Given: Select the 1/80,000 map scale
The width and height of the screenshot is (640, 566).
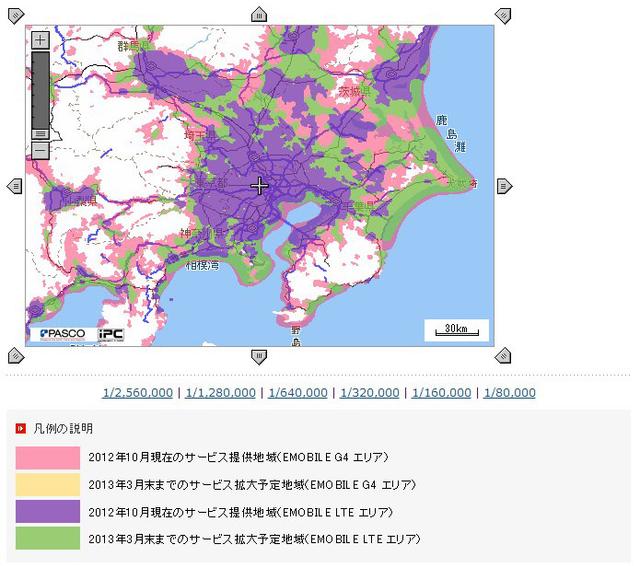Looking at the screenshot, I should [509, 393].
